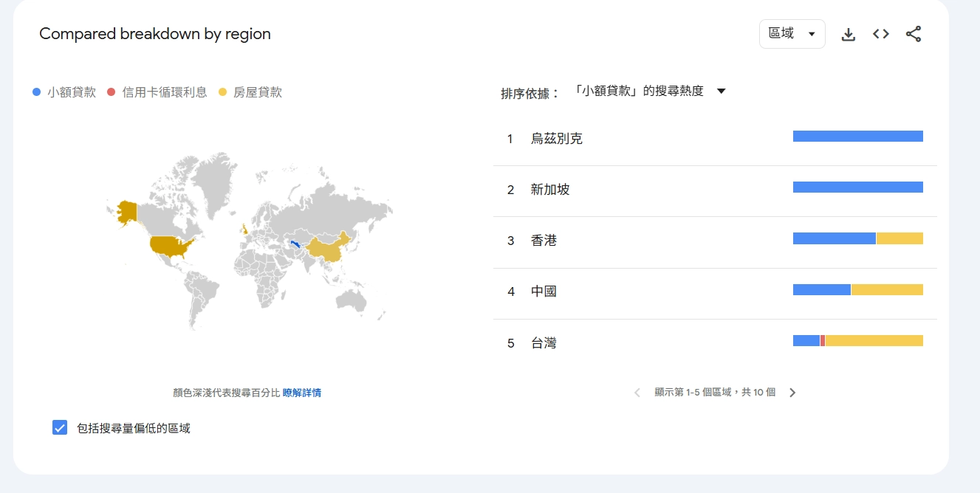Open the 瞭解詳情 link

[304, 392]
